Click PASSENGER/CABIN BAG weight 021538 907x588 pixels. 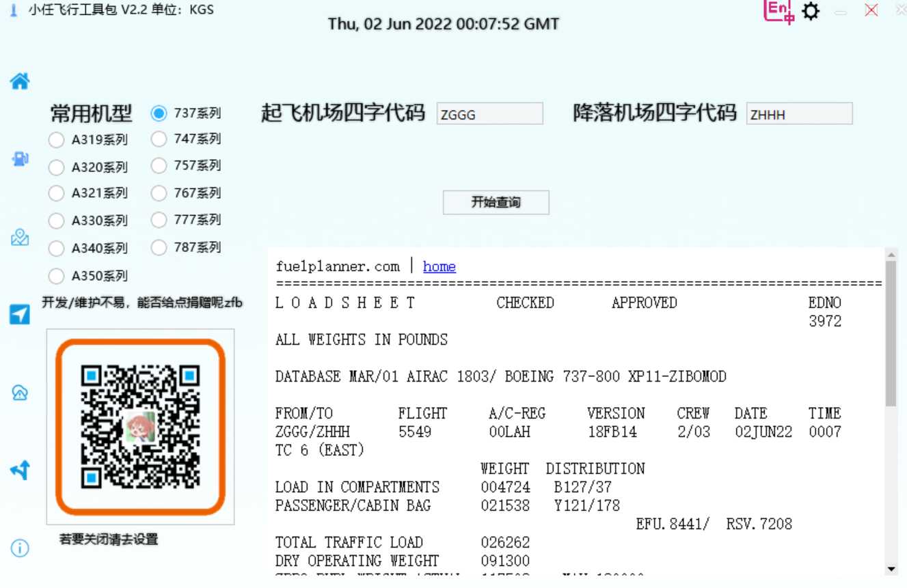click(505, 506)
